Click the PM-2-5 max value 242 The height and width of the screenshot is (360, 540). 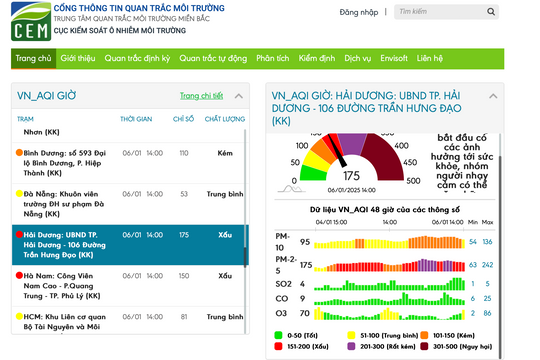(487, 265)
